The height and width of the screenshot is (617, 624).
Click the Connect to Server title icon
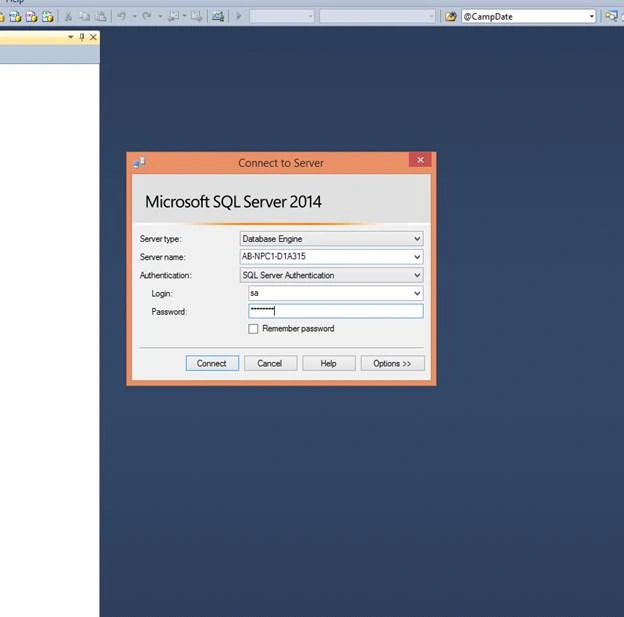click(x=139, y=163)
